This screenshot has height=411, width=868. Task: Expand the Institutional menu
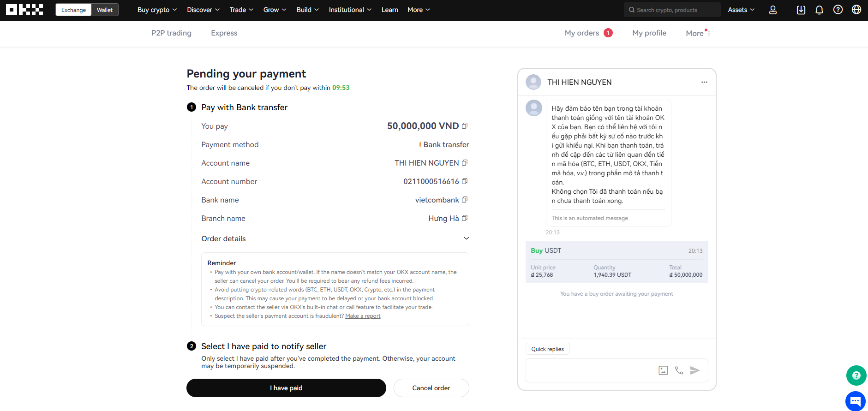pyautogui.click(x=350, y=10)
